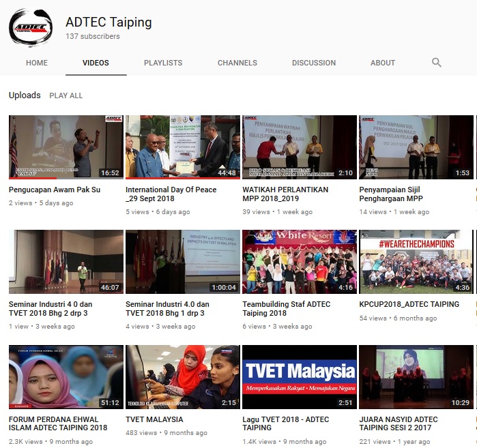This screenshot has height=448, width=477.
Task: Open the CHANNELS tab
Action: click(x=237, y=63)
